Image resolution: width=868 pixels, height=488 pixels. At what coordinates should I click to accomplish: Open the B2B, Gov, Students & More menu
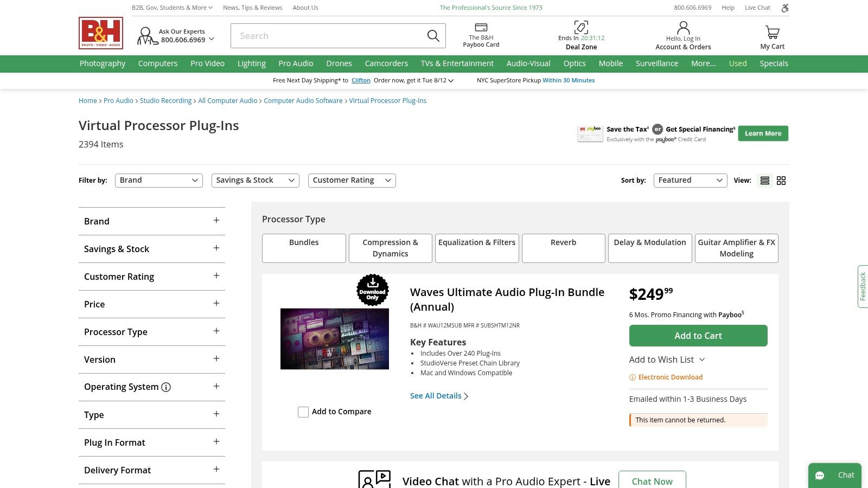(x=172, y=8)
